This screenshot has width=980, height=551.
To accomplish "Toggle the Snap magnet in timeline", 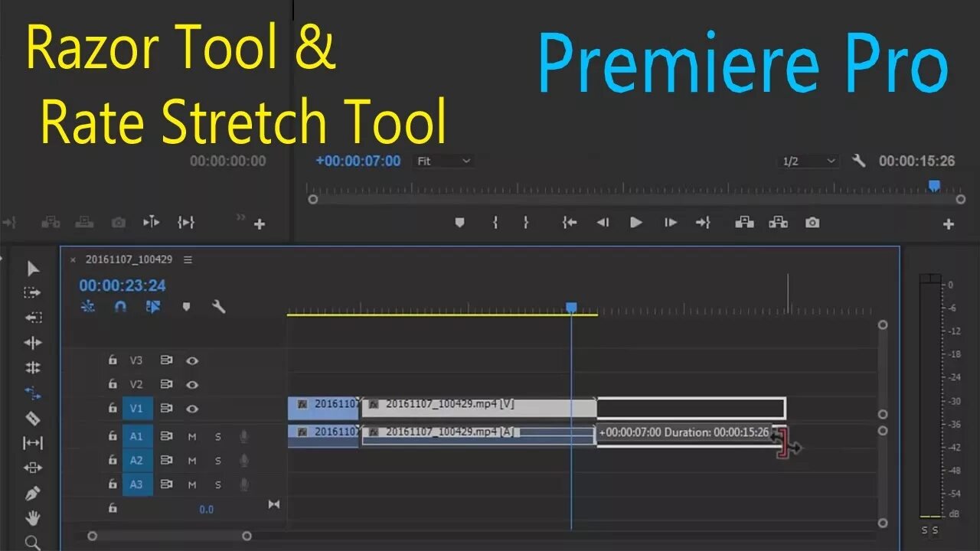I will (120, 307).
